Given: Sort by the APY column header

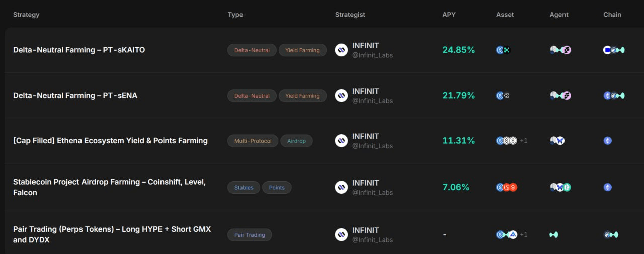Looking at the screenshot, I should coord(449,15).
